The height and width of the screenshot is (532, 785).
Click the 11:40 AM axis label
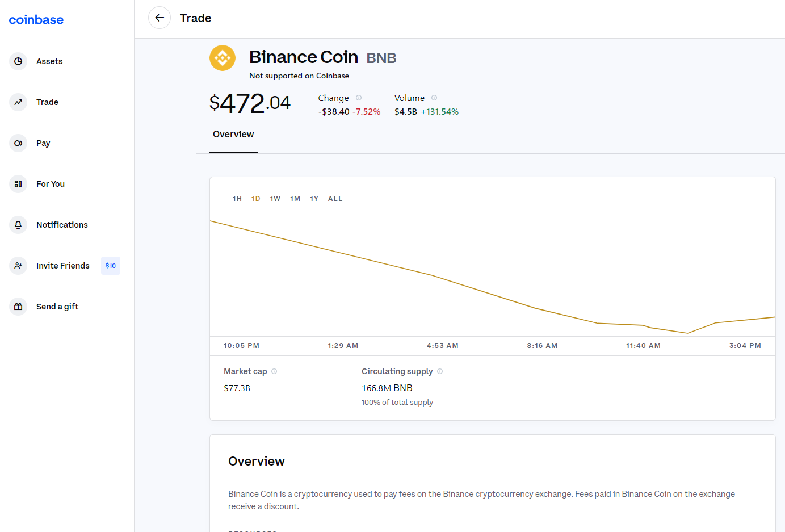[x=644, y=346]
